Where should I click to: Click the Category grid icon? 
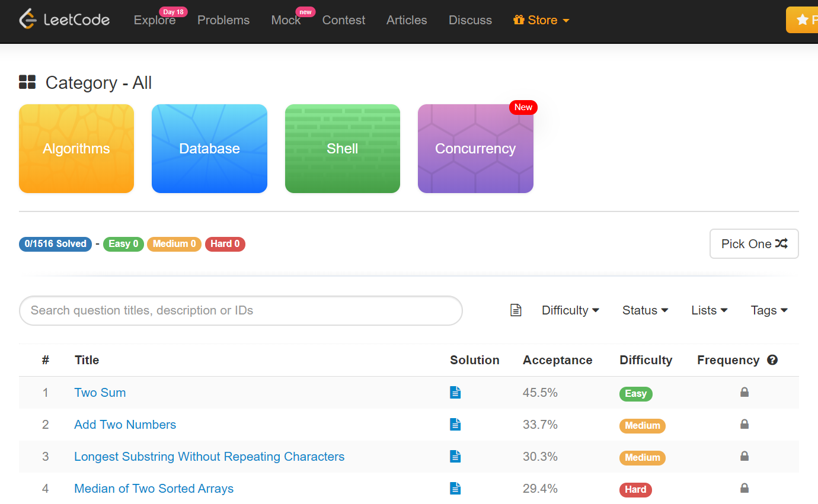click(x=27, y=82)
